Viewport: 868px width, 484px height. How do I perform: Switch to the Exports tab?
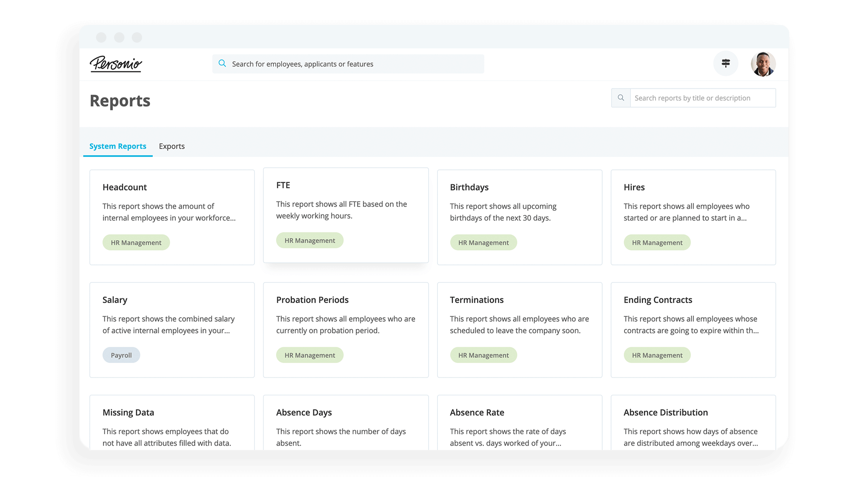pos(172,146)
